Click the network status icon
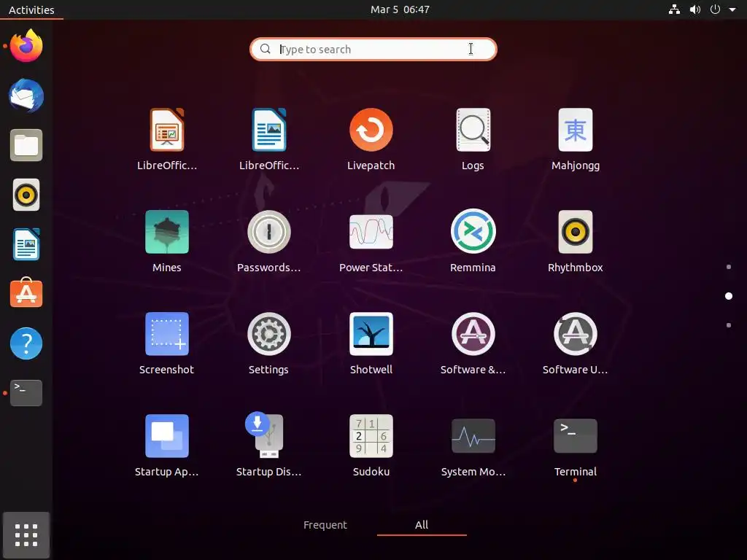747x560 pixels. tap(674, 9)
